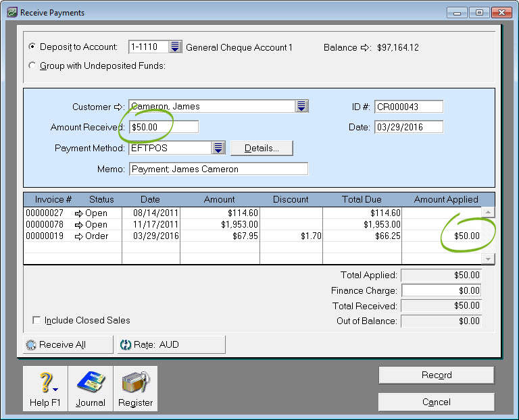Click the arrow beside invoice 00000027 status
This screenshot has height=420, width=519.
pyautogui.click(x=78, y=213)
